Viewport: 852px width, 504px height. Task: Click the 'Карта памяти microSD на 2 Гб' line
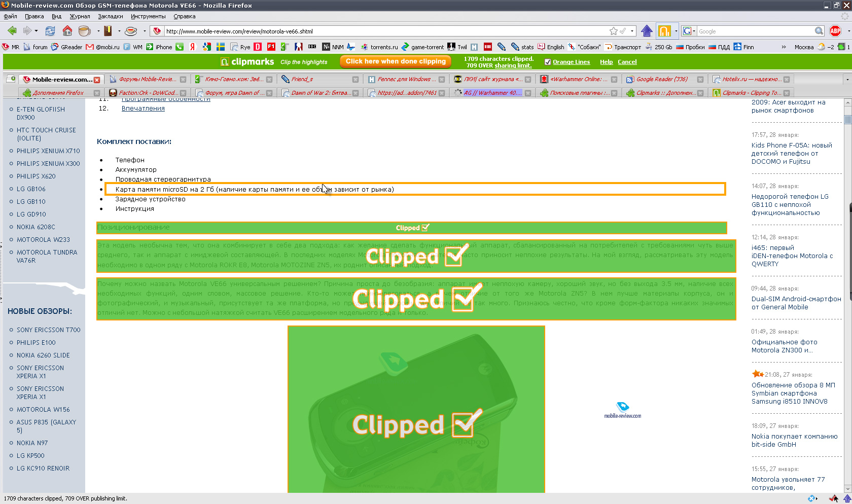(x=415, y=189)
